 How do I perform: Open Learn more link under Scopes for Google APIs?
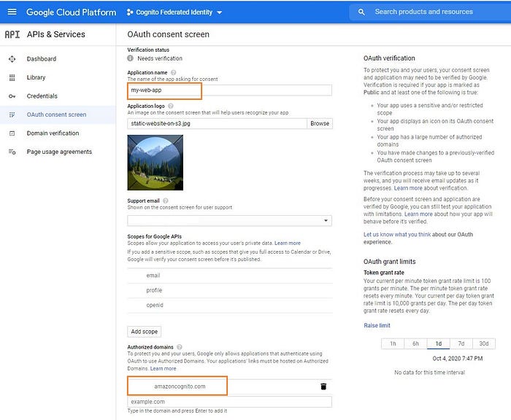[288, 244]
